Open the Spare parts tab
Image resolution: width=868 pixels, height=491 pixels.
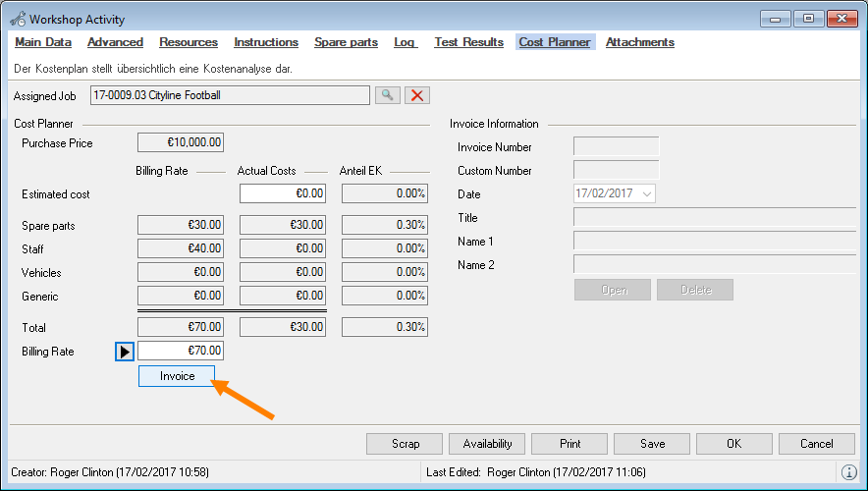coord(346,42)
